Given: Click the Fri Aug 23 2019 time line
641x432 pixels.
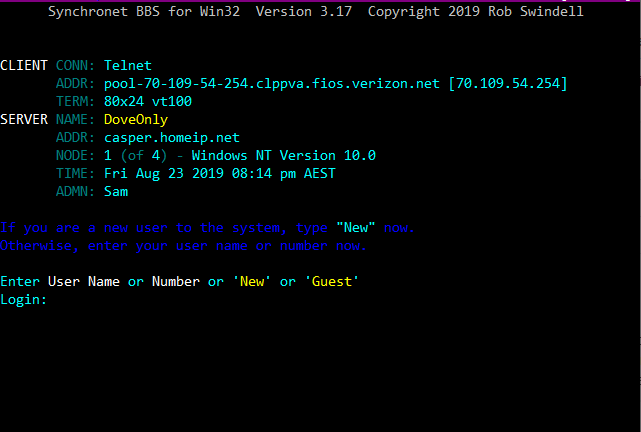Looking at the screenshot, I should [220, 174].
